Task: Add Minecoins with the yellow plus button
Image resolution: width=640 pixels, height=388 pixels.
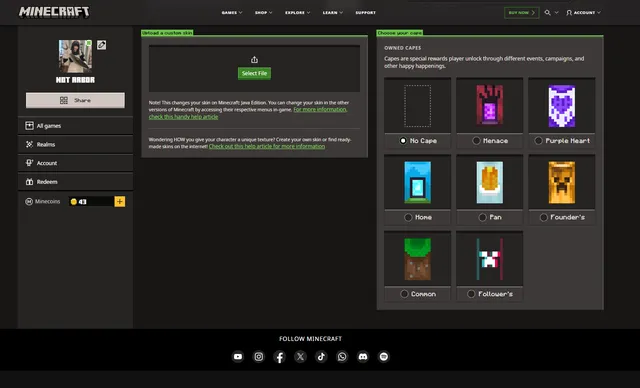Action: click(x=120, y=202)
